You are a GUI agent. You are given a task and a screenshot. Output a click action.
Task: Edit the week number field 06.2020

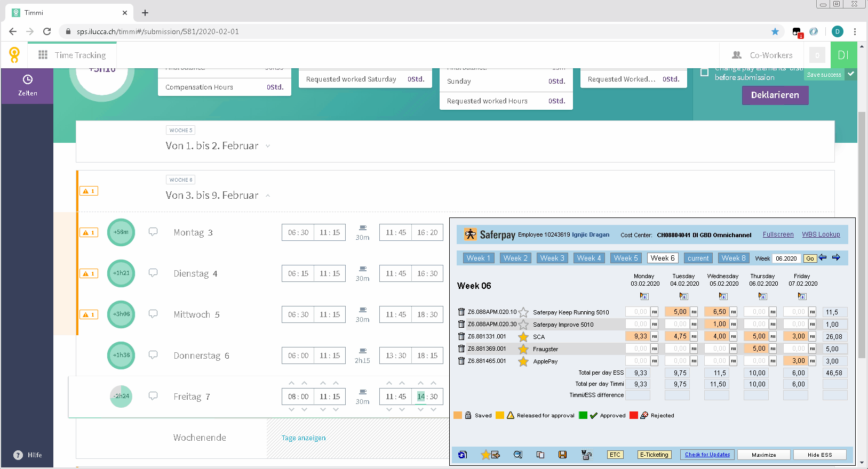[x=787, y=258]
